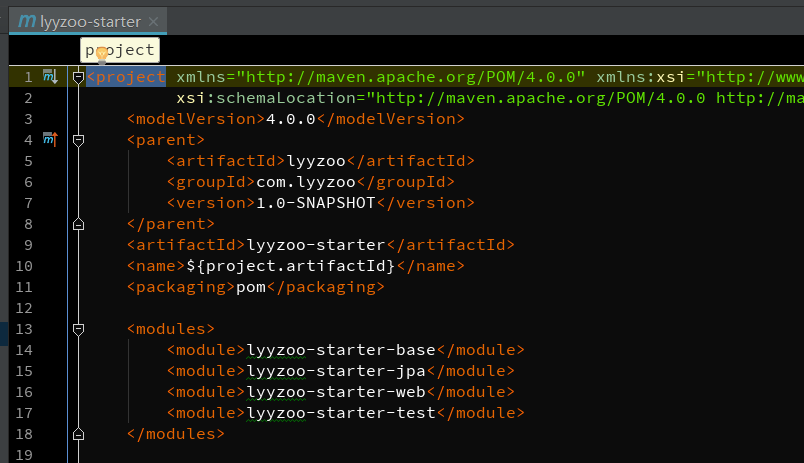Click the opening modules tag on line 13
Screen dimensions: 804x463
(x=171, y=329)
